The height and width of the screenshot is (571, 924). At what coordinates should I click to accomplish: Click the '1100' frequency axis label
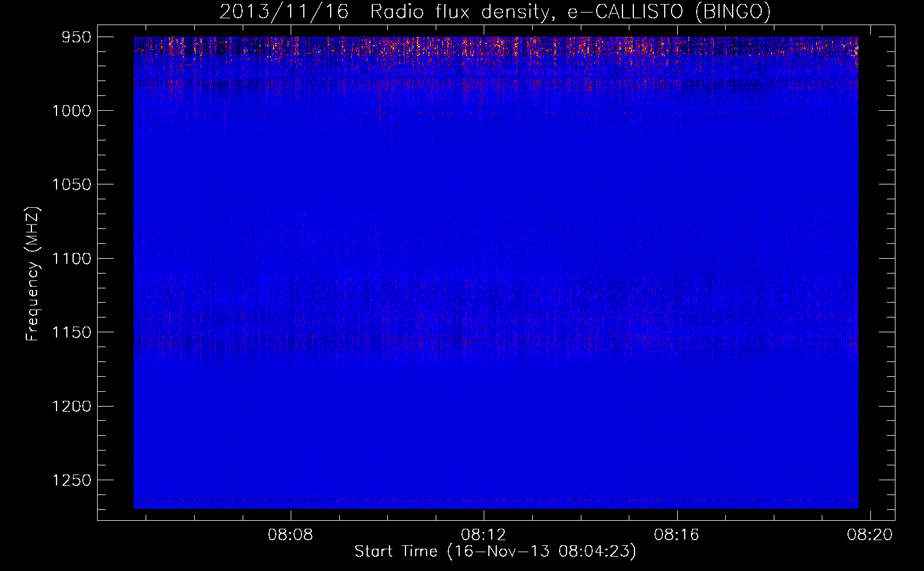[x=71, y=259]
